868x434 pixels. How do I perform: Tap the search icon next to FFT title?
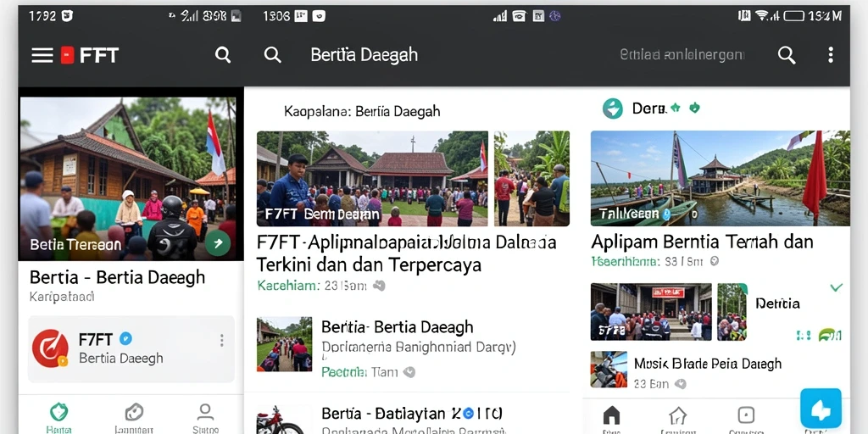click(223, 55)
